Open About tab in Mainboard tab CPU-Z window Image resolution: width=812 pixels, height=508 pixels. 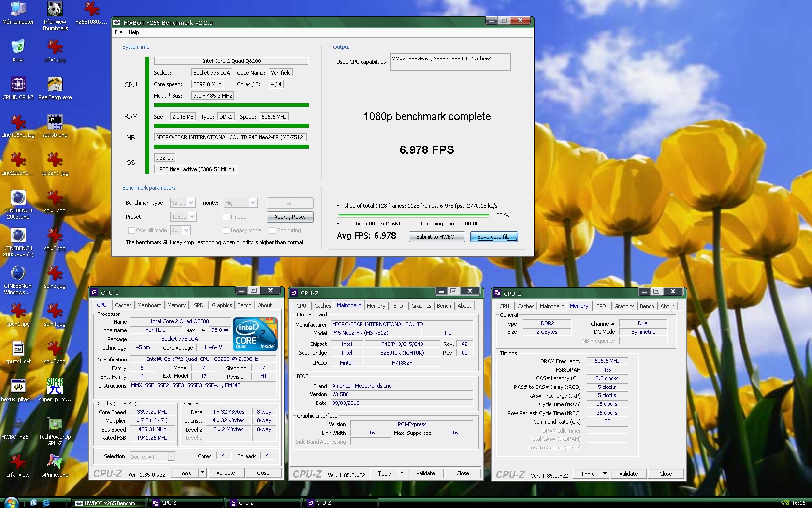tap(464, 306)
